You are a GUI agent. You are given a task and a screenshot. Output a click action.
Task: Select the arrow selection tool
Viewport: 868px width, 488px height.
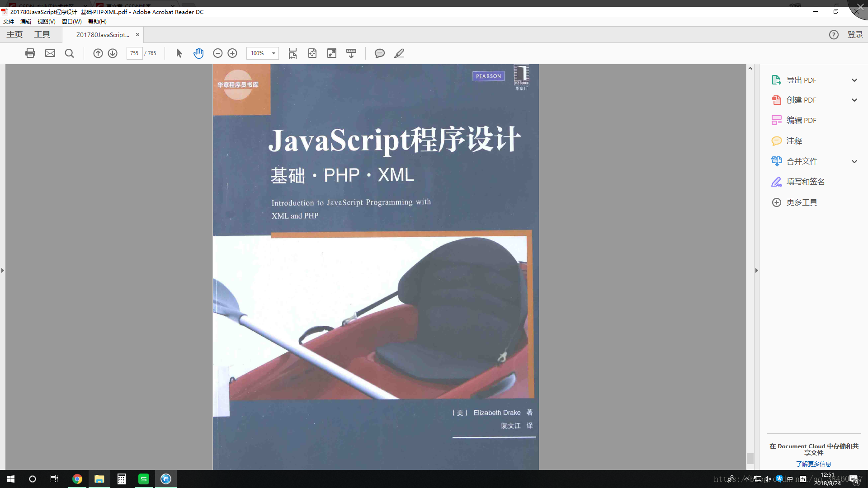pyautogui.click(x=179, y=53)
